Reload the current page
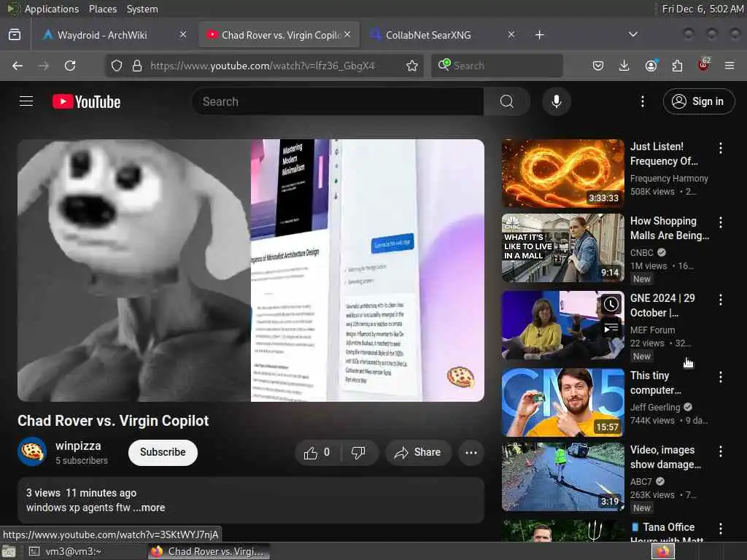 click(x=70, y=66)
